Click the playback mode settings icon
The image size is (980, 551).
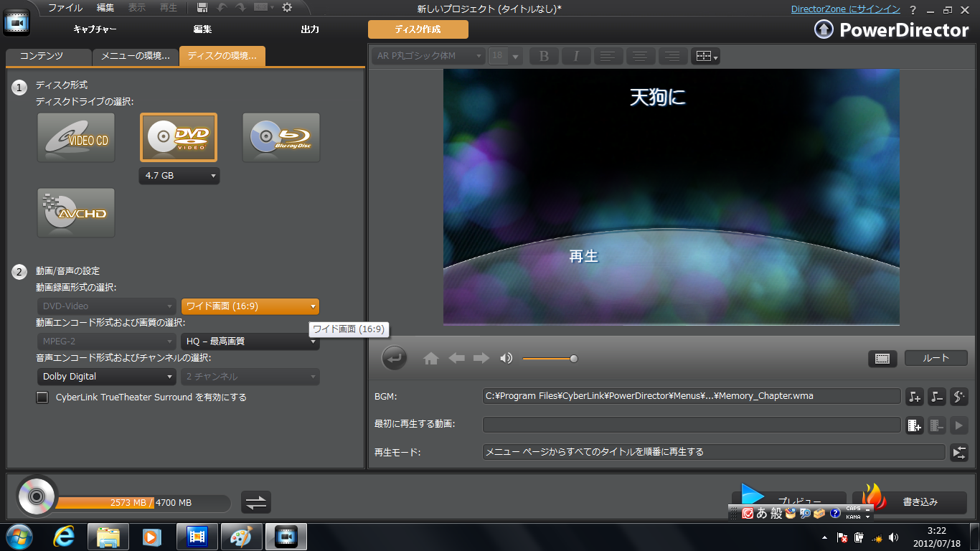coord(958,453)
